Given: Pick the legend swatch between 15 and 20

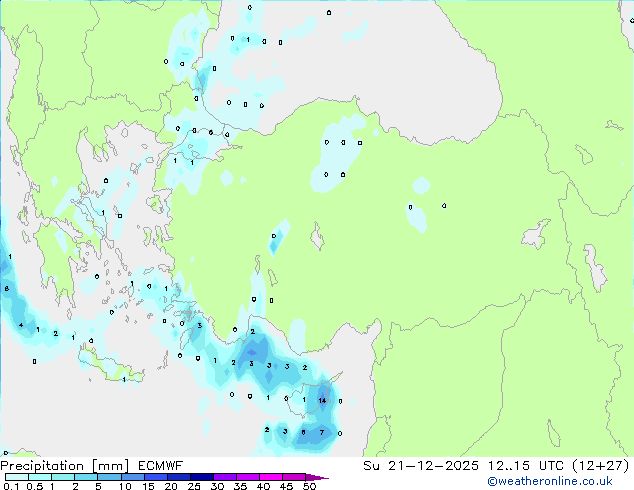Looking at the screenshot, I should (155, 477).
